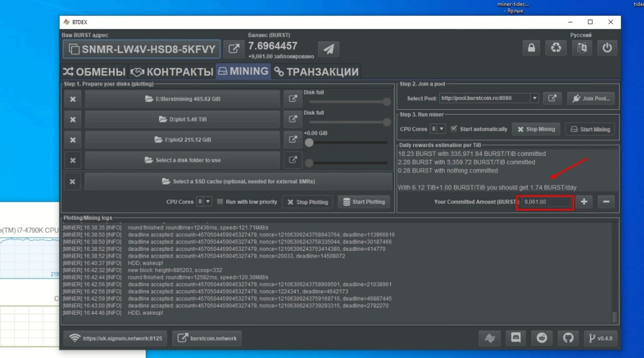Click the recycle icon in top toolbar
644x358 pixels.
point(556,48)
